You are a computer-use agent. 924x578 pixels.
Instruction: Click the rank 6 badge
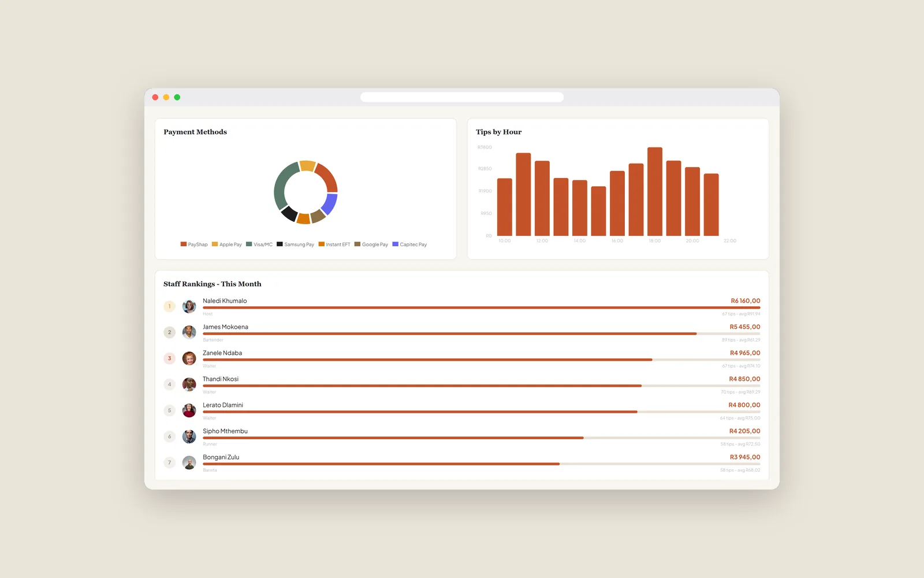169,436
